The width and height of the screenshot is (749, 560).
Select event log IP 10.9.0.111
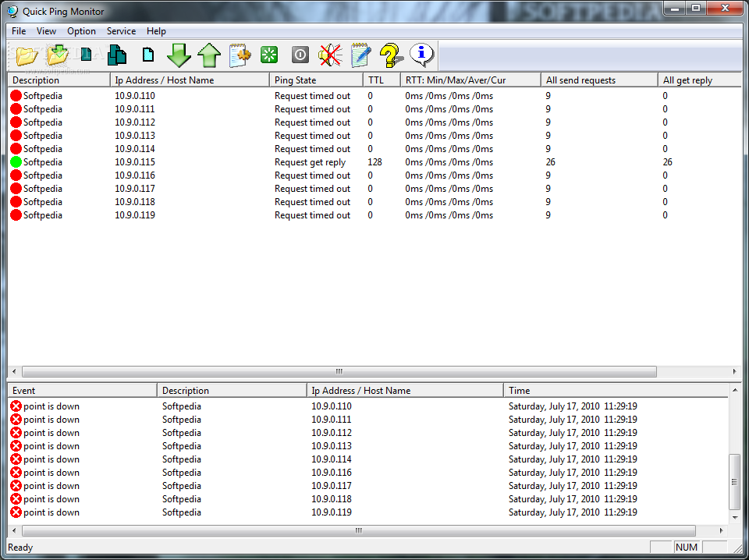tap(332, 420)
